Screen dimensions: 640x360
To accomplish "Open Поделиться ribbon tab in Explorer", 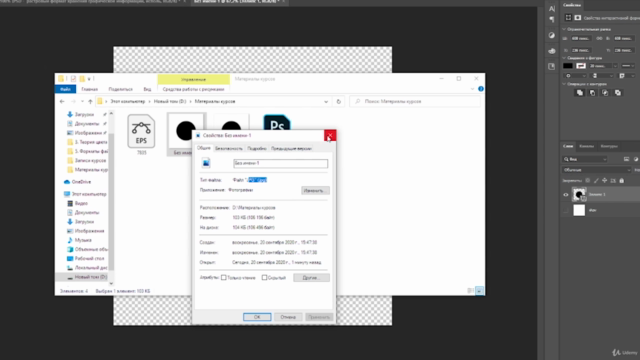I will coord(120,89).
